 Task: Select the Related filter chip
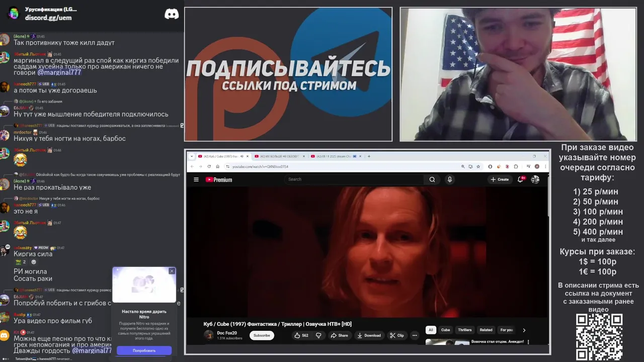(486, 330)
